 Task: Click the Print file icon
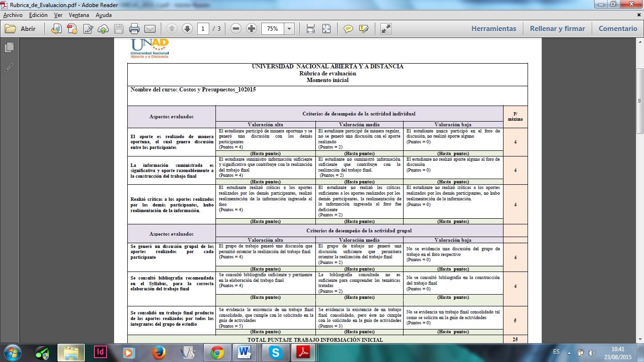click(x=134, y=29)
